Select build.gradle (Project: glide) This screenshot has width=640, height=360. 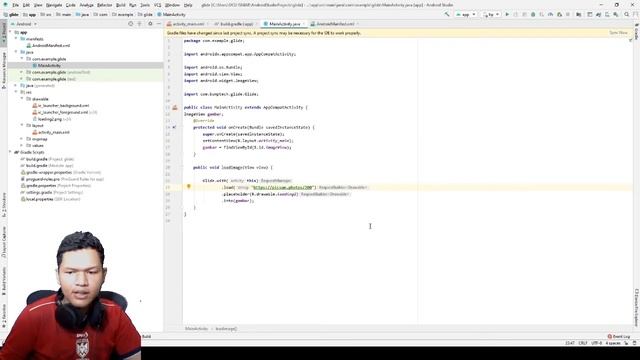(x=47, y=159)
